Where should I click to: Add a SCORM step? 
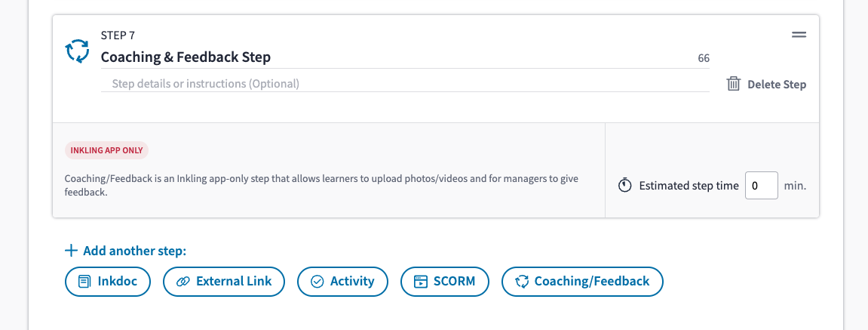[445, 282]
